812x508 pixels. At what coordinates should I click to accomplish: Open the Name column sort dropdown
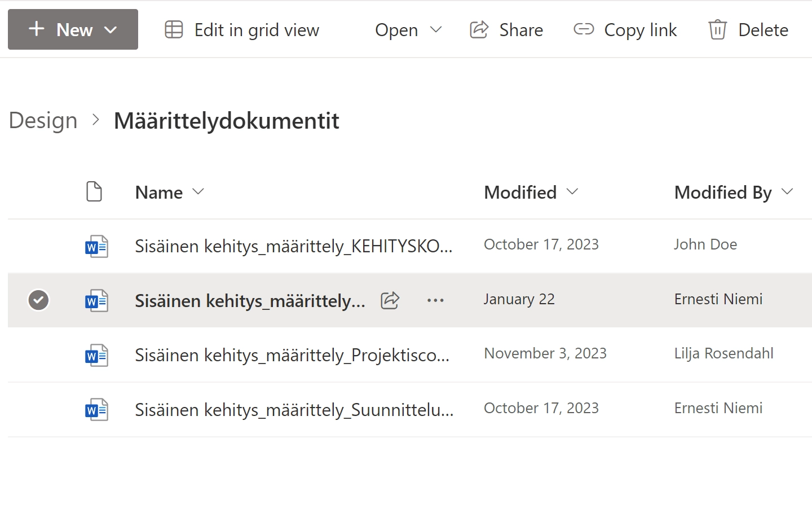coord(198,192)
